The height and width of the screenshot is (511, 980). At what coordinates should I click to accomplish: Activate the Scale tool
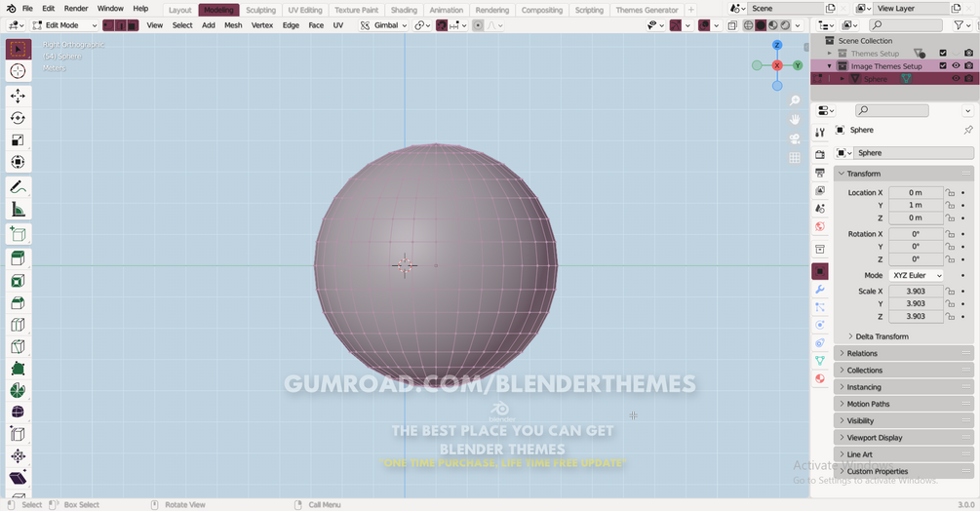pyautogui.click(x=19, y=139)
